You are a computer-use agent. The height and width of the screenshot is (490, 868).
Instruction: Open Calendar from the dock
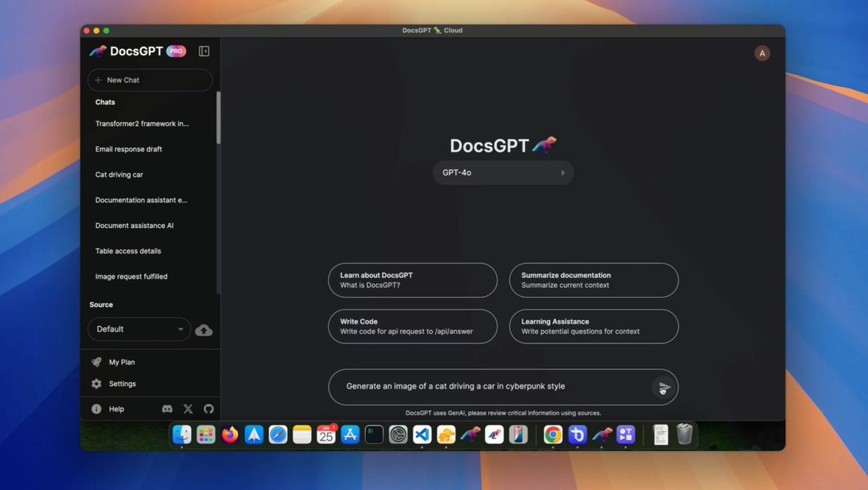tap(326, 434)
